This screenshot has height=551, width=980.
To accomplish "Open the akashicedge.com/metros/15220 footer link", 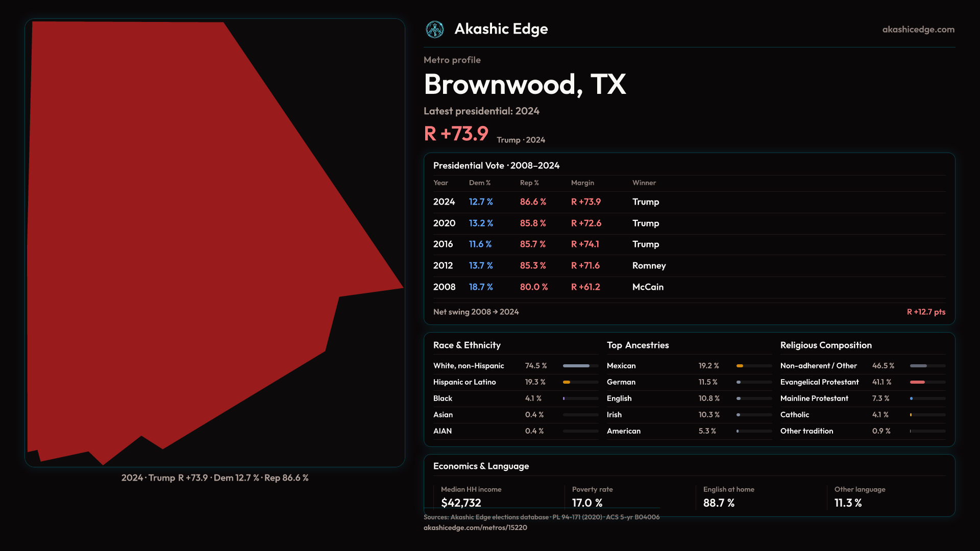I will pyautogui.click(x=475, y=528).
